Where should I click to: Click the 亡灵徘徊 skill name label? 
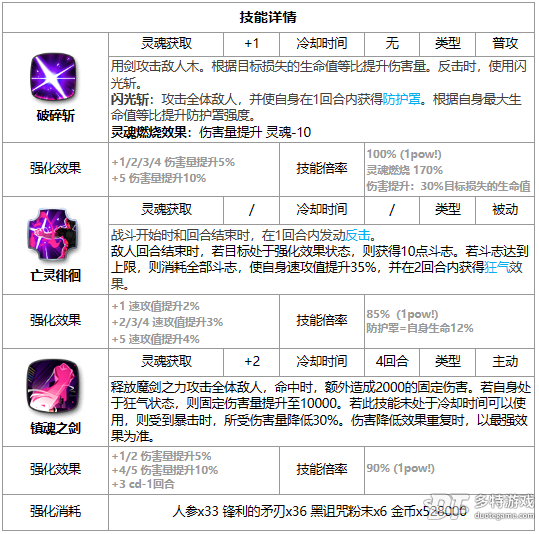coord(55,275)
